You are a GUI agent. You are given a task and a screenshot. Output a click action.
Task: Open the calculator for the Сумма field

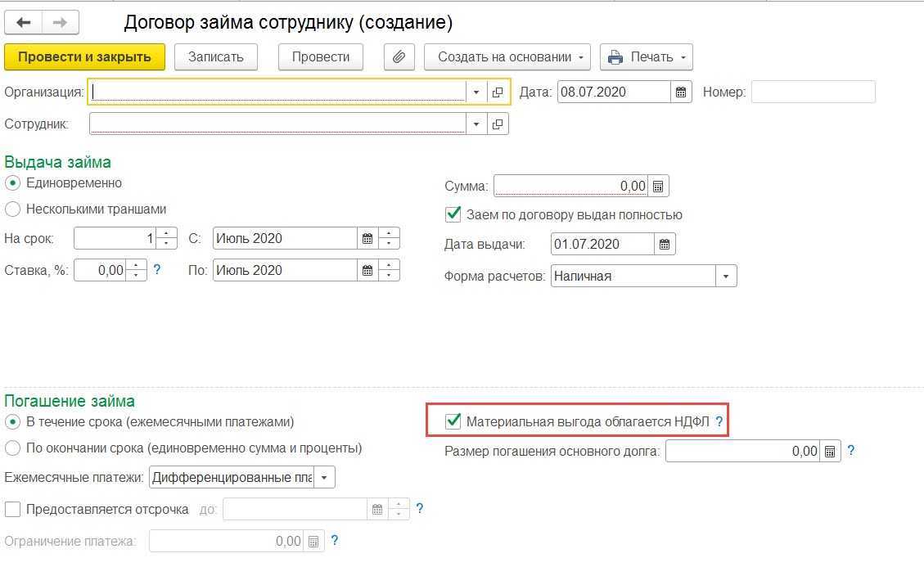pos(658,187)
